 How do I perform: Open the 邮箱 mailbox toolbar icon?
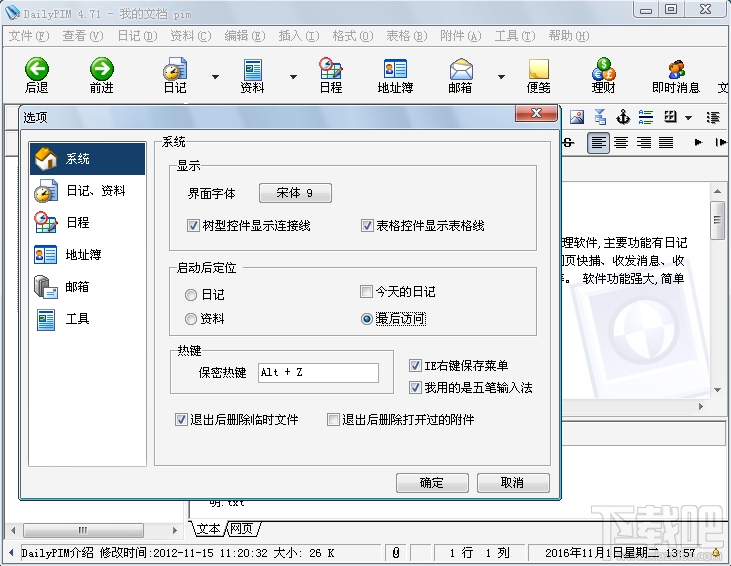[461, 69]
